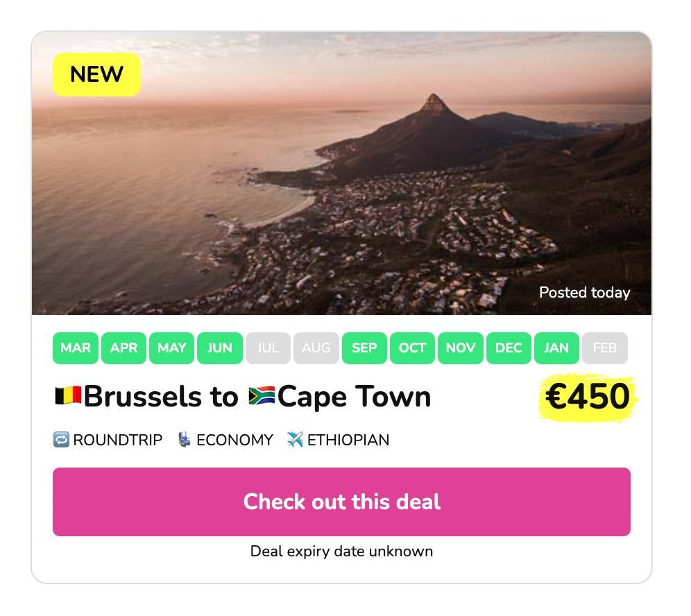This screenshot has height=616, width=691.
Task: Click the greyed-out JUL month tag
Action: [x=268, y=348]
